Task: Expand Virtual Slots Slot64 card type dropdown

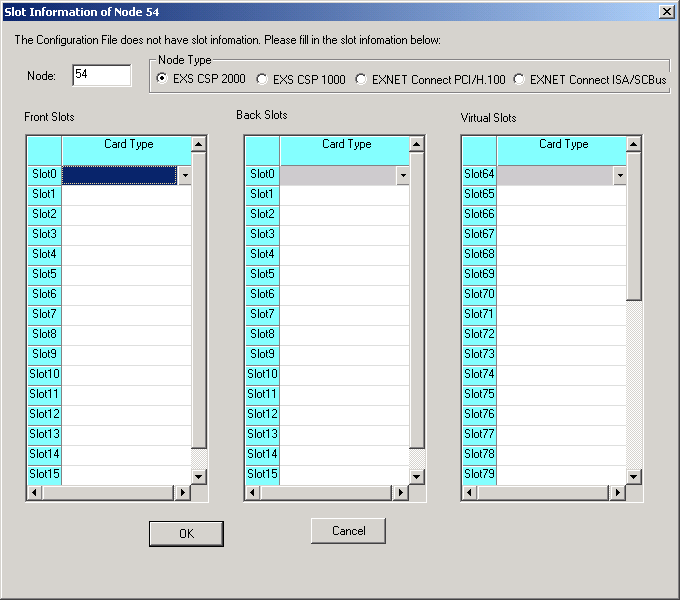Action: (x=619, y=175)
